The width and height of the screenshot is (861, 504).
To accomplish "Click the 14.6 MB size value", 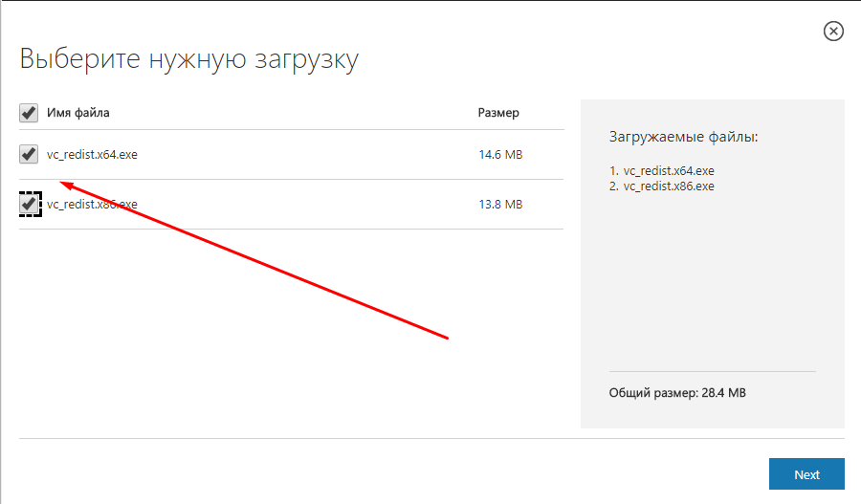I will (500, 154).
